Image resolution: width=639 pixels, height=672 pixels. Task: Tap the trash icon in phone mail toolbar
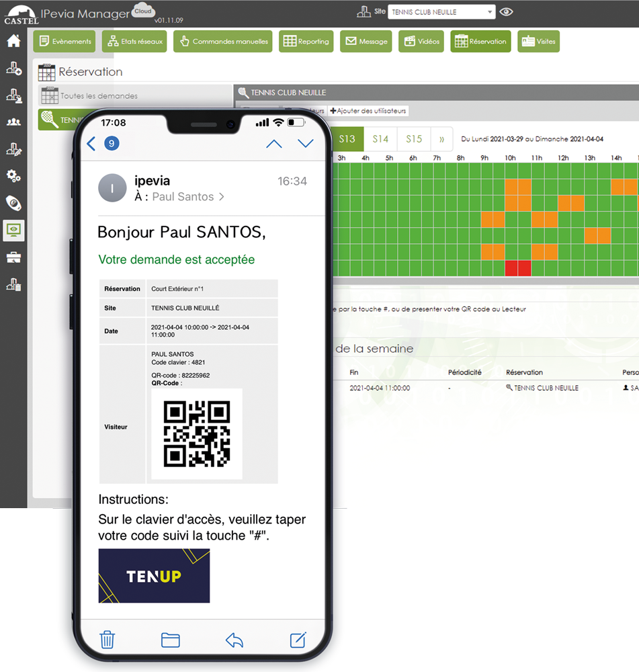click(x=107, y=640)
